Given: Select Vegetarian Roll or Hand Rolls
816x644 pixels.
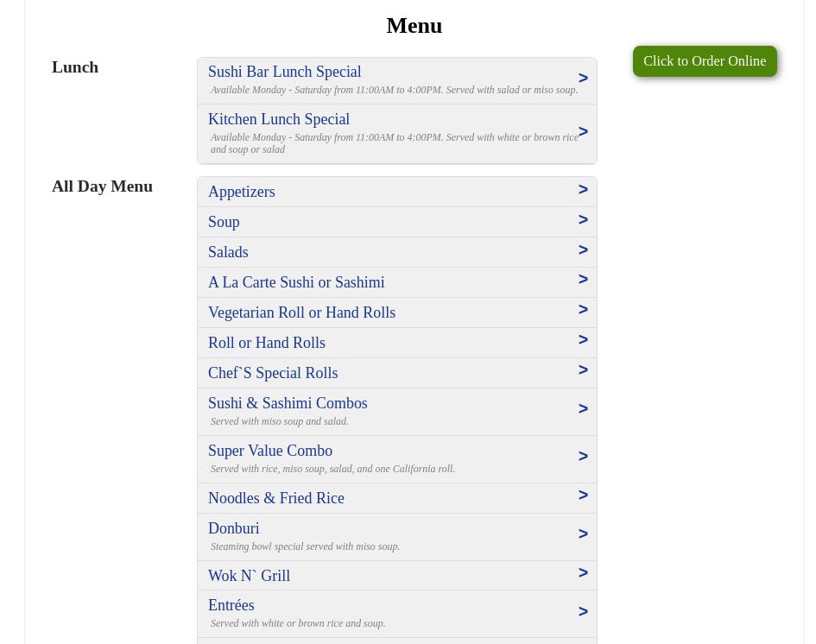Looking at the screenshot, I should 301,313.
